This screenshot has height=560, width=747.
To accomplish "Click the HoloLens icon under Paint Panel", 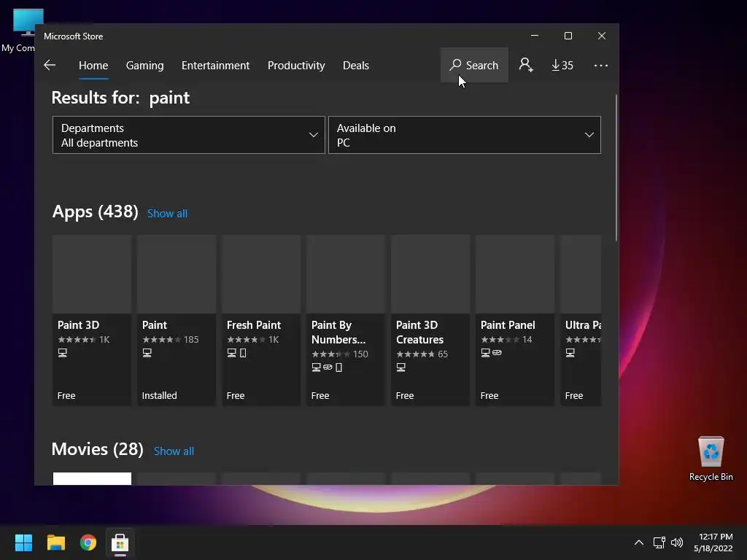I will [497, 353].
